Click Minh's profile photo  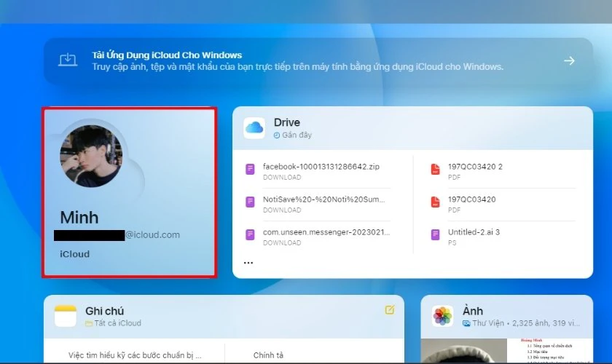(91, 156)
